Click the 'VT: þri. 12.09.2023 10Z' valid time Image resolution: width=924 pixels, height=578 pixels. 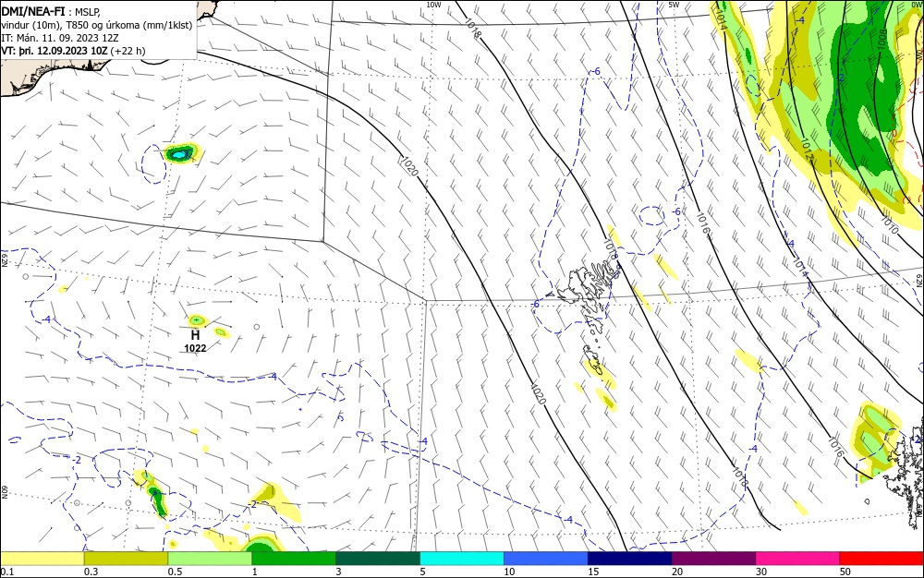[x=55, y=51]
